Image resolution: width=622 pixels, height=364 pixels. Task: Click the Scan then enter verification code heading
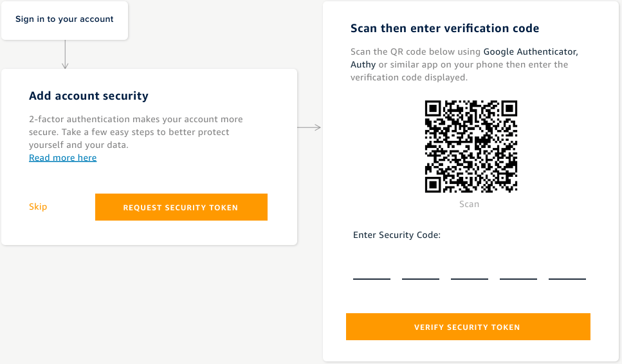point(444,28)
